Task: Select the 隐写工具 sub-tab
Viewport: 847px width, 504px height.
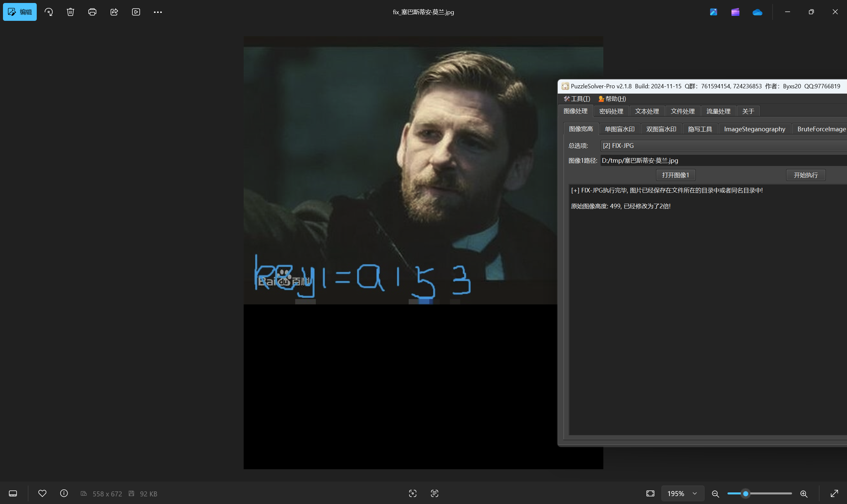Action: click(700, 129)
